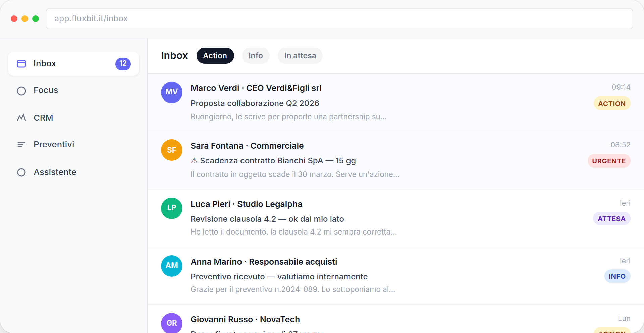Viewport: 644px width, 333px height.
Task: Click Giovanni Russo's GR avatar
Action: pos(171,323)
